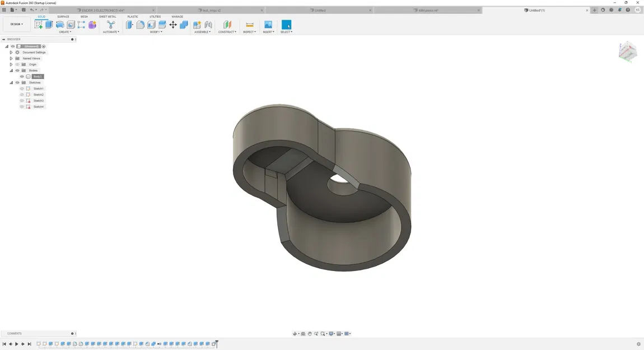Select the Create Sketch tool
Viewport: 644px width, 350px height.
pyautogui.click(x=38, y=25)
